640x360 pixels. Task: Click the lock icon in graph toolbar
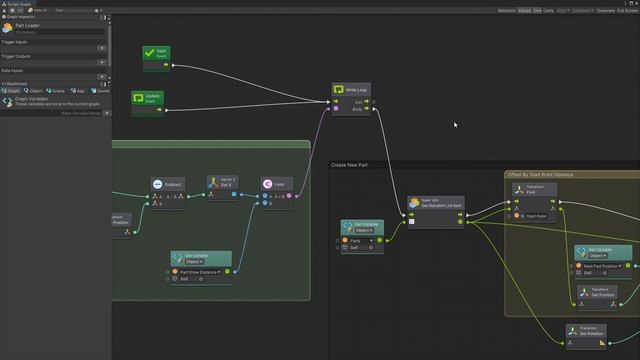[4, 10]
